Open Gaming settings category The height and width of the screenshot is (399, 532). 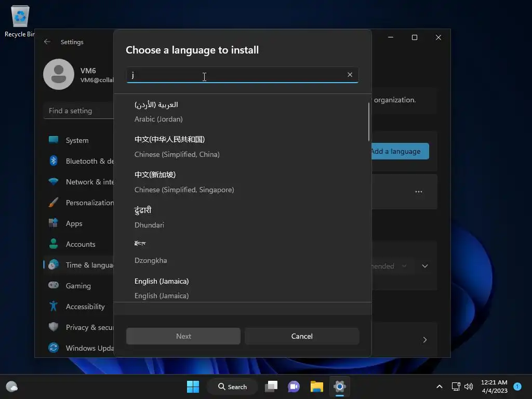[x=79, y=285]
